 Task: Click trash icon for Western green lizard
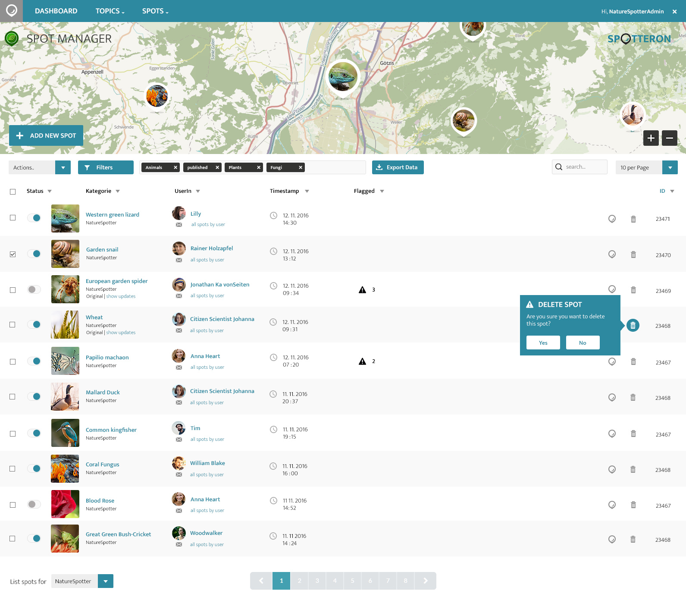point(633,219)
